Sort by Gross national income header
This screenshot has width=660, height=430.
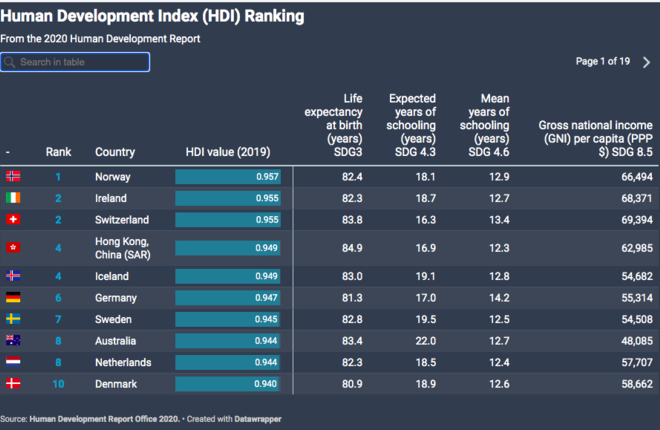pos(595,139)
